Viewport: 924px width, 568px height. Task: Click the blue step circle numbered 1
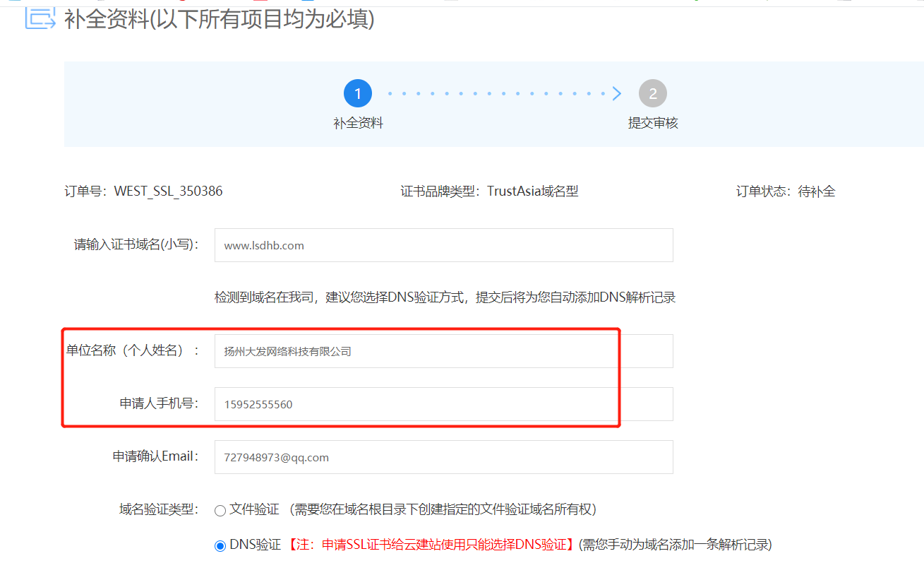[x=357, y=93]
